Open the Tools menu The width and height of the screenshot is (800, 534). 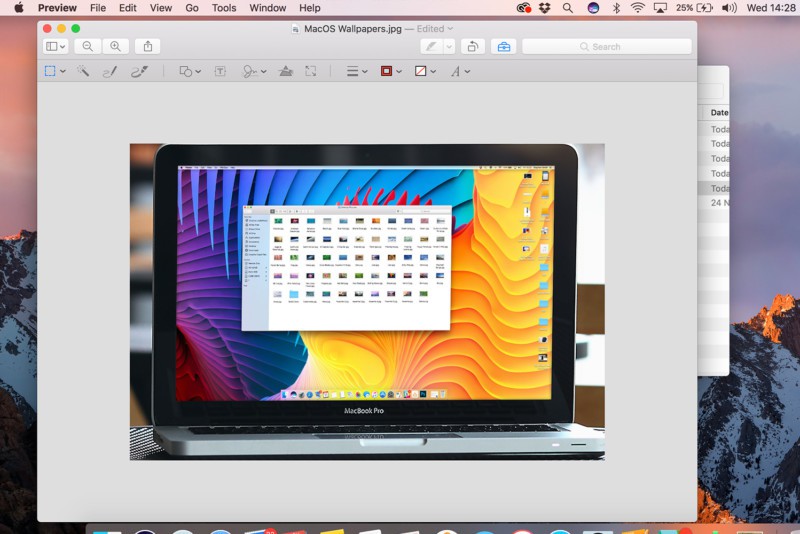(224, 8)
